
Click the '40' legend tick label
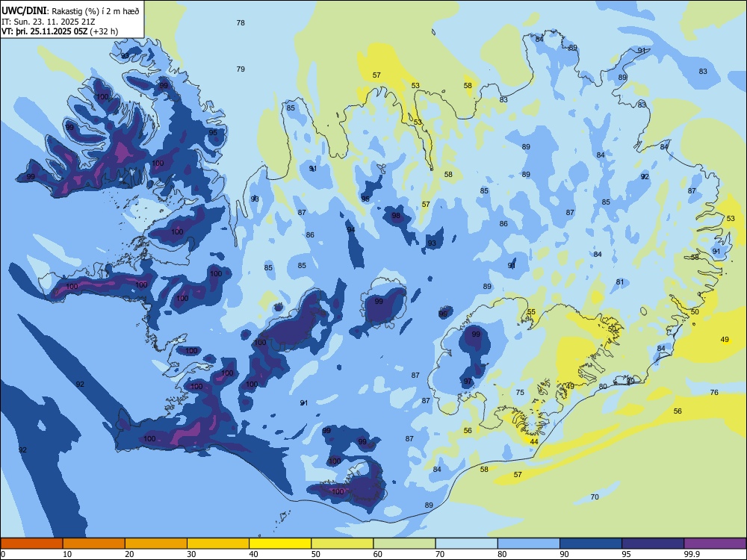coord(253,554)
